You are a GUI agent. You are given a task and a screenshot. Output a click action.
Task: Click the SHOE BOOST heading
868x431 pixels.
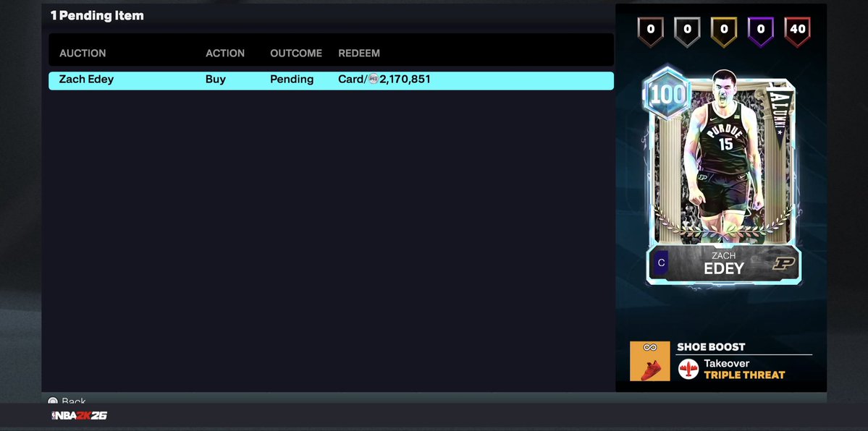(712, 347)
